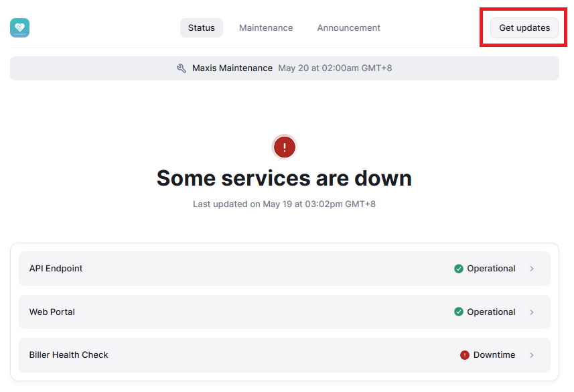Click the red Downtime icon for Biller Health Check
This screenshot has height=392, width=574.
coord(464,355)
